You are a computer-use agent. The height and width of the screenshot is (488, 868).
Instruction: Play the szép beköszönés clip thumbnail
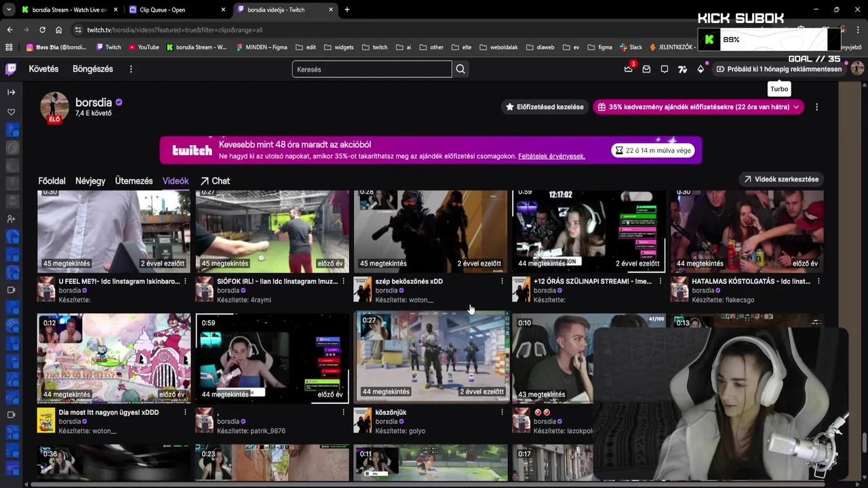tap(431, 230)
